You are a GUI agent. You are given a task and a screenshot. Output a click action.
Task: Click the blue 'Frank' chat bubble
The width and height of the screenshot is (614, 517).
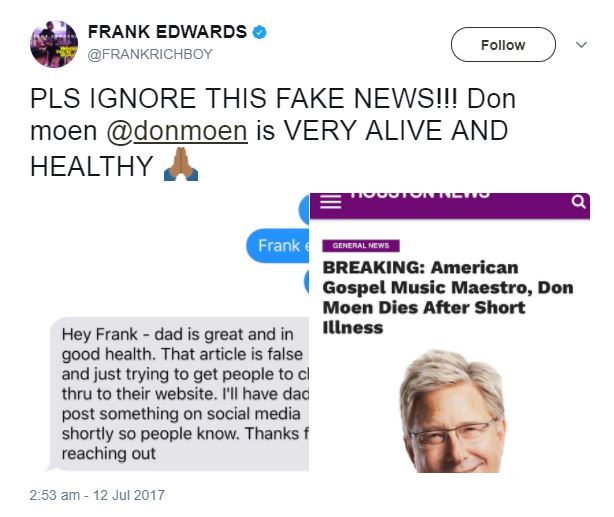pyautogui.click(x=279, y=245)
